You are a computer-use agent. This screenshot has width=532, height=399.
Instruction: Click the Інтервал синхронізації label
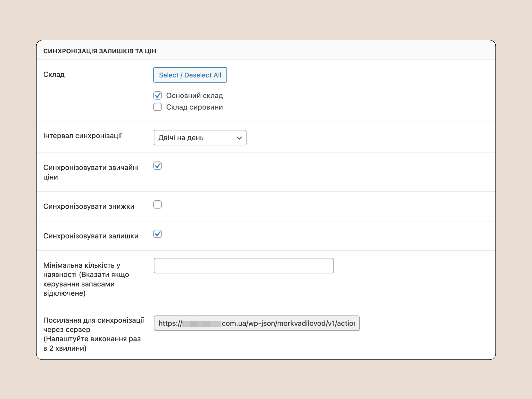point(83,136)
